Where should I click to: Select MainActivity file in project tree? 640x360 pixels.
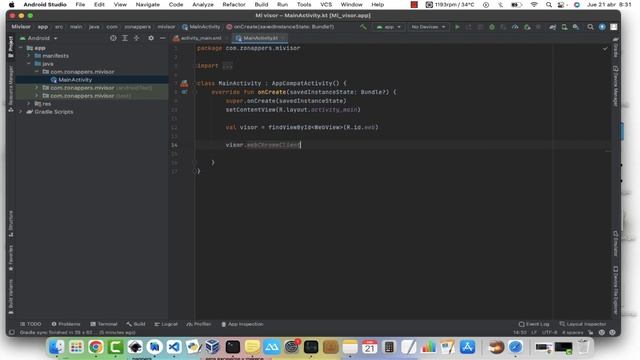tap(75, 80)
